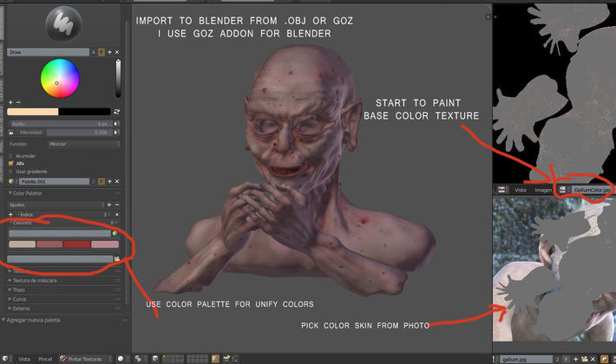The width and height of the screenshot is (616, 364).
Task: Select the muted rose palette swatch
Action: point(49,244)
